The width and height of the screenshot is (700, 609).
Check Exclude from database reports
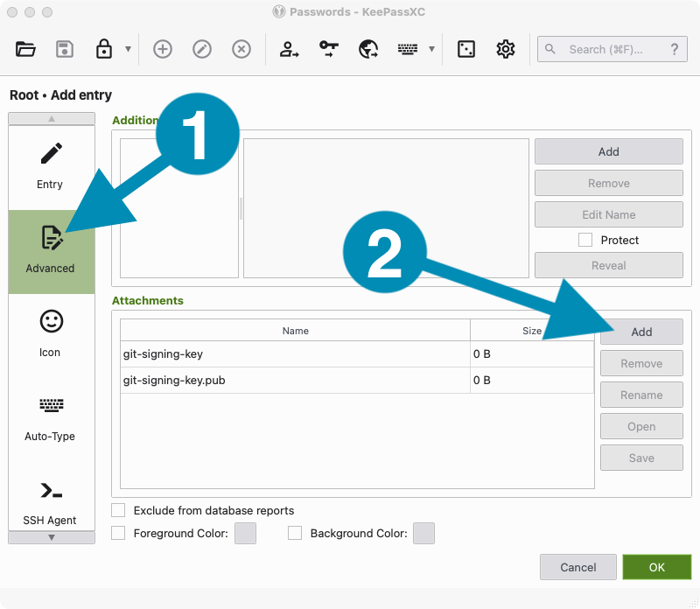(x=119, y=510)
